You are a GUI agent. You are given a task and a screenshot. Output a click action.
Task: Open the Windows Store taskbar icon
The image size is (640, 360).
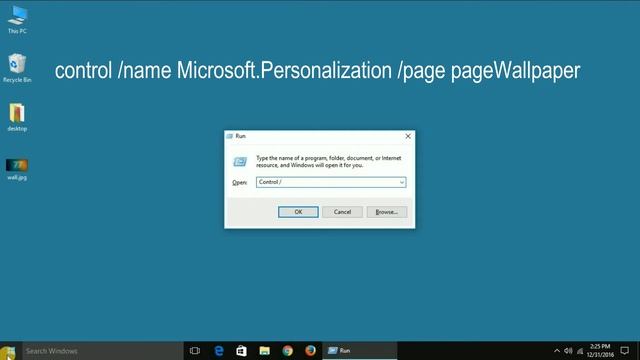point(241,351)
